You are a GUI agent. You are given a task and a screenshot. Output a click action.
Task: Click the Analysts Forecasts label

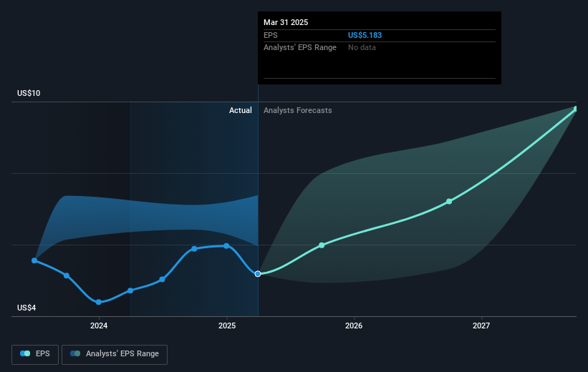pos(298,110)
